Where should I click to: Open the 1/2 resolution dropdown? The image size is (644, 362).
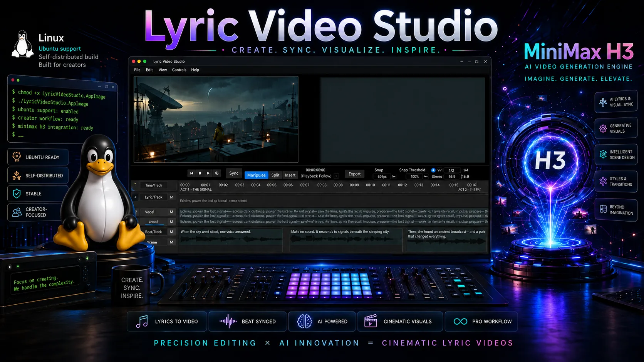pyautogui.click(x=451, y=170)
